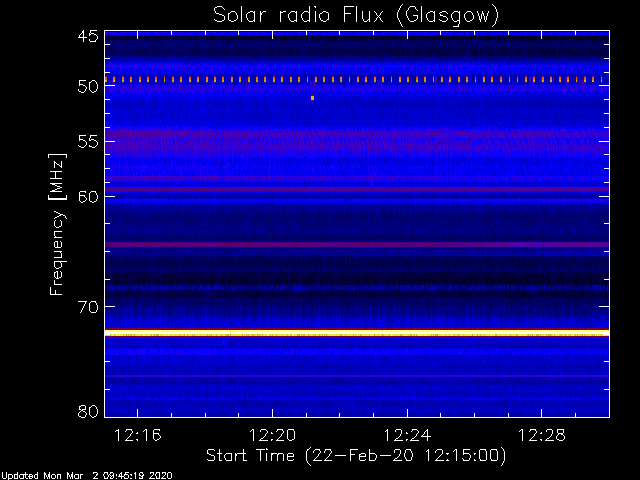Click the 45 frequency tick label

(x=88, y=36)
